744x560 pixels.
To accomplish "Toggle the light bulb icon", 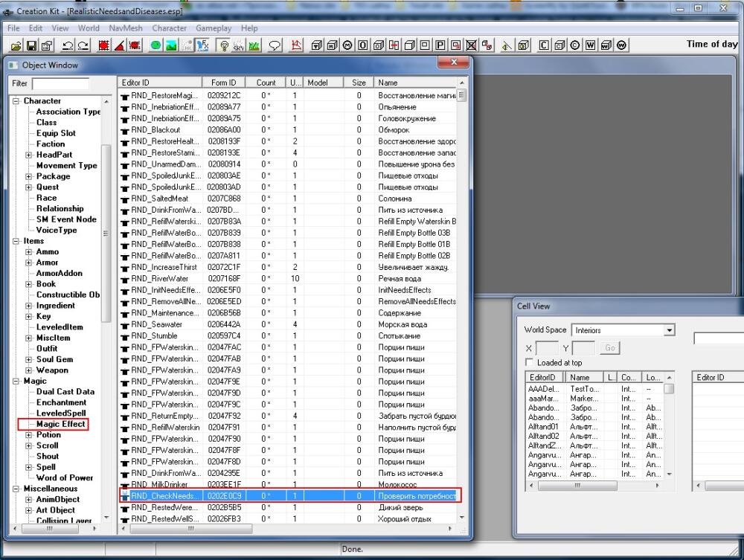I will [223, 45].
